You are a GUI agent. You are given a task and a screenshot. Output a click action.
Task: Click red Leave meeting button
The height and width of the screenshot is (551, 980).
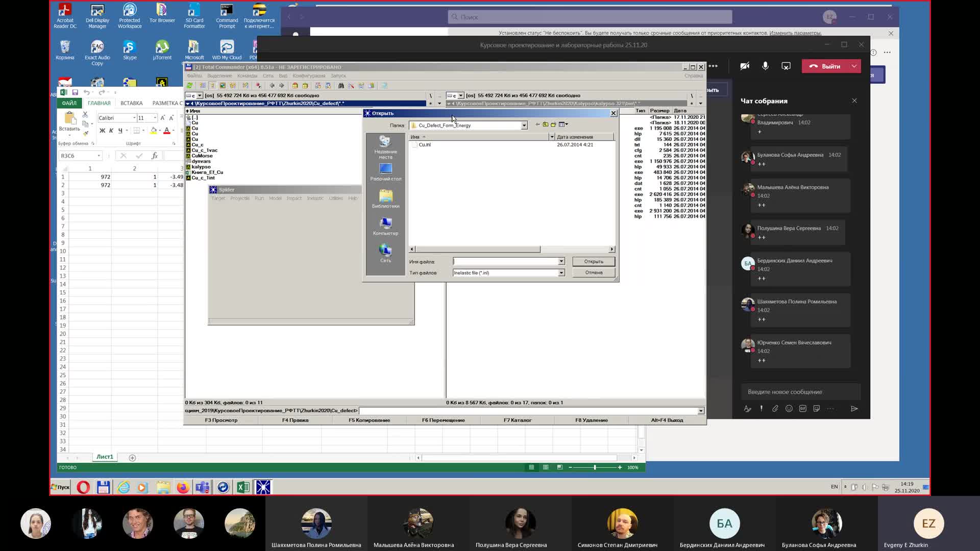pos(825,66)
